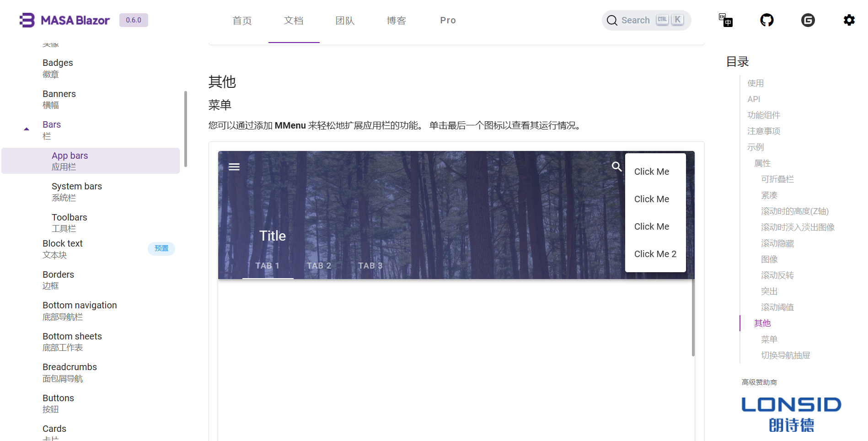868x441 pixels.
Task: Navigate to the Pro page
Action: coord(448,20)
